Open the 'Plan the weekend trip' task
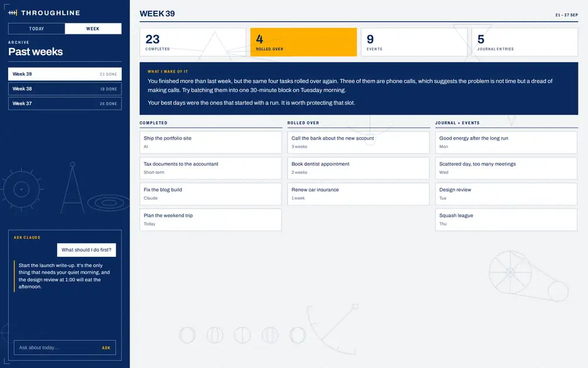This screenshot has height=368, width=588. 211,220
